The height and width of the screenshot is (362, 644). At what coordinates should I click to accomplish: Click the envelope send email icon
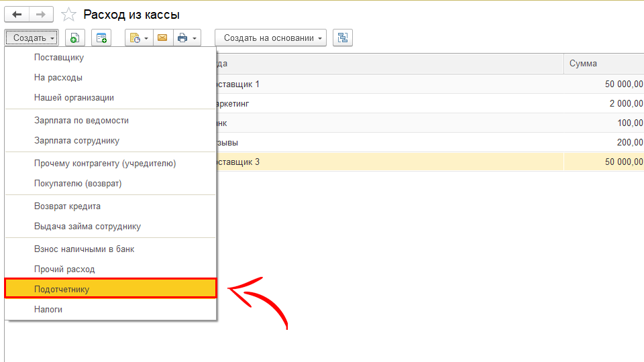(x=162, y=38)
